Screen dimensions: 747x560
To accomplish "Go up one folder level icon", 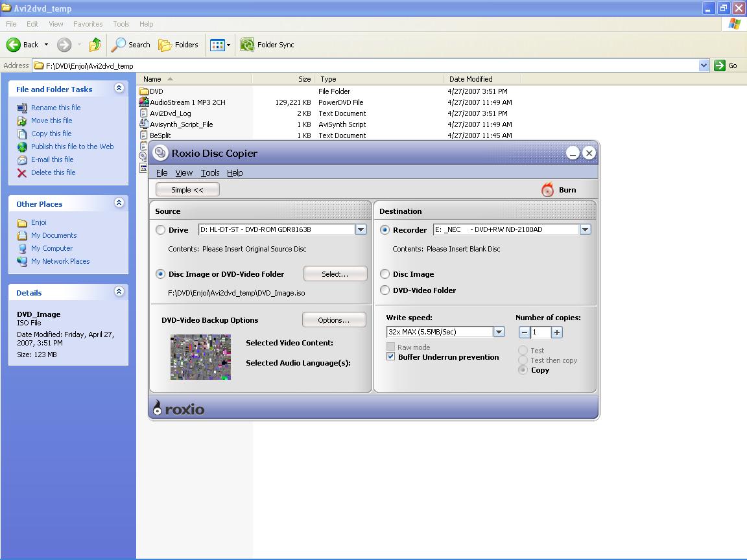I will click(95, 44).
